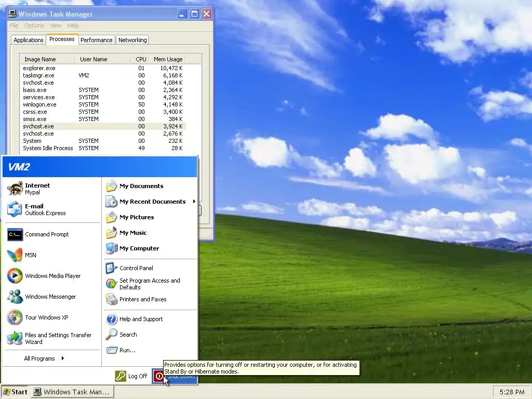Select lsass.exe process row
The height and width of the screenshot is (399, 532).
(103, 90)
